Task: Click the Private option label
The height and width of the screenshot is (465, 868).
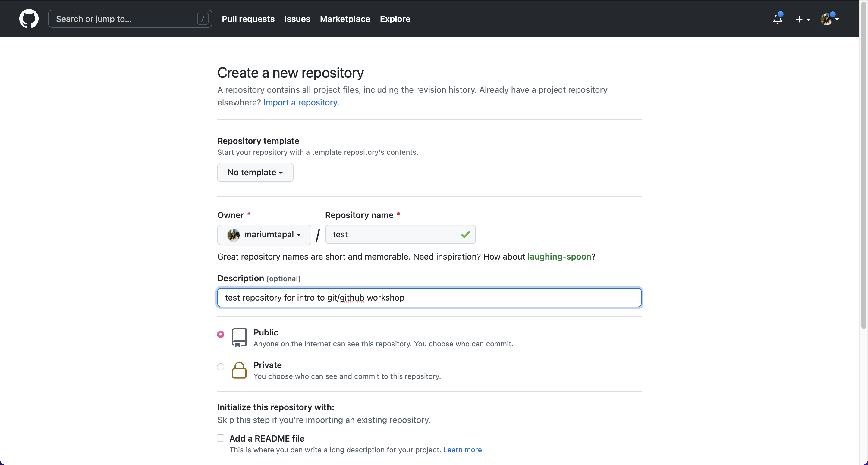Action: pos(268,365)
